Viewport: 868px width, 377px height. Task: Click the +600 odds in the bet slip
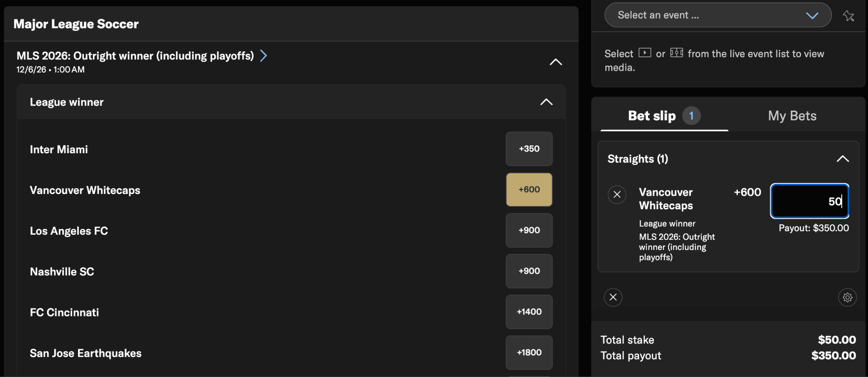748,192
